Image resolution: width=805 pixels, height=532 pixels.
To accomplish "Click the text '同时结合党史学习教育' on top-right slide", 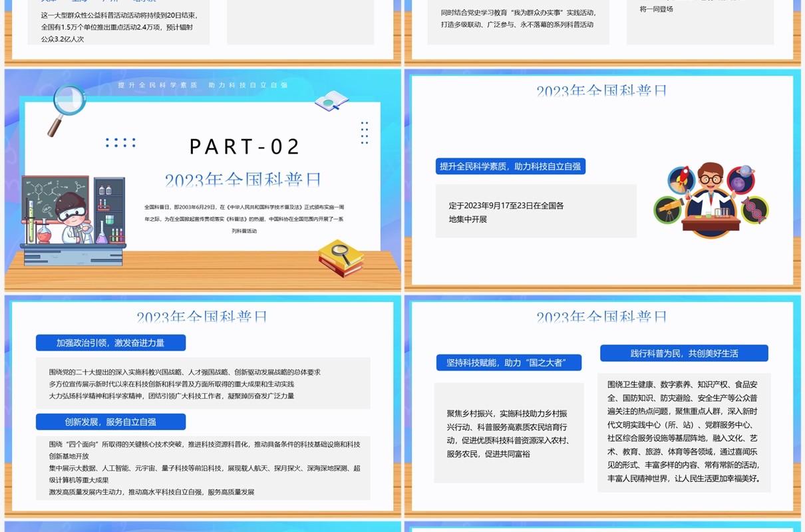I will coord(517,19).
